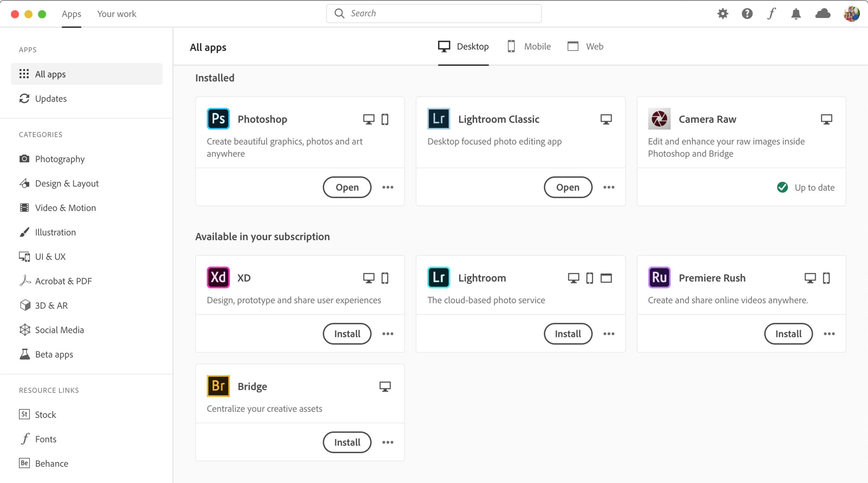The image size is (868, 483).
Task: Open Lightroom Classic with Open button
Action: [x=568, y=187]
